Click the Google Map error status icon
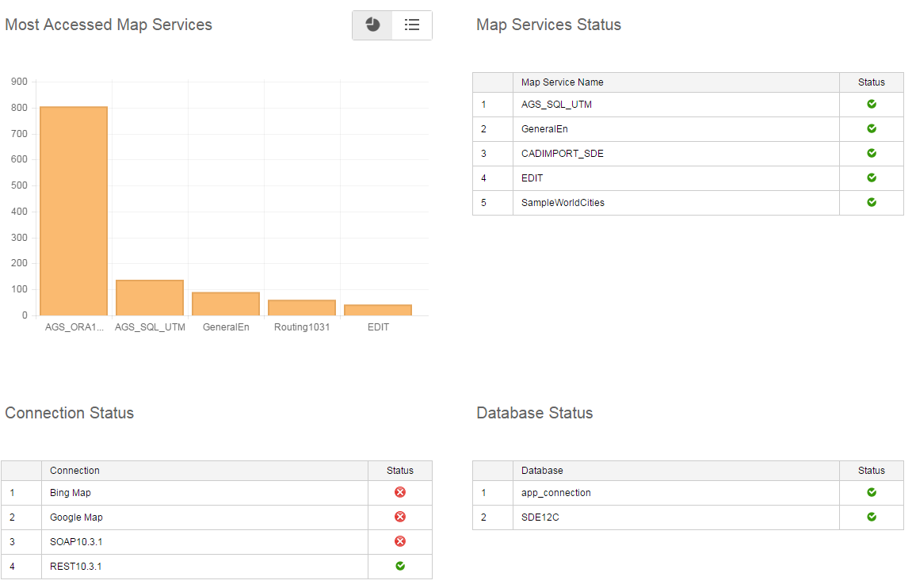Screen dimensions: 916x588 [400, 517]
